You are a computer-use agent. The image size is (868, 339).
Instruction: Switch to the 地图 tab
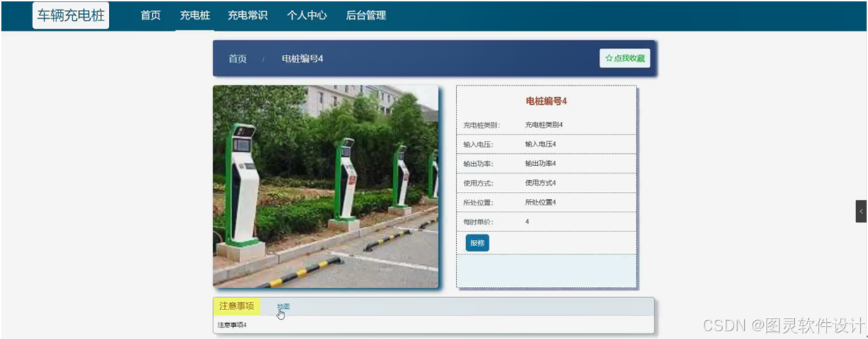coord(283,307)
